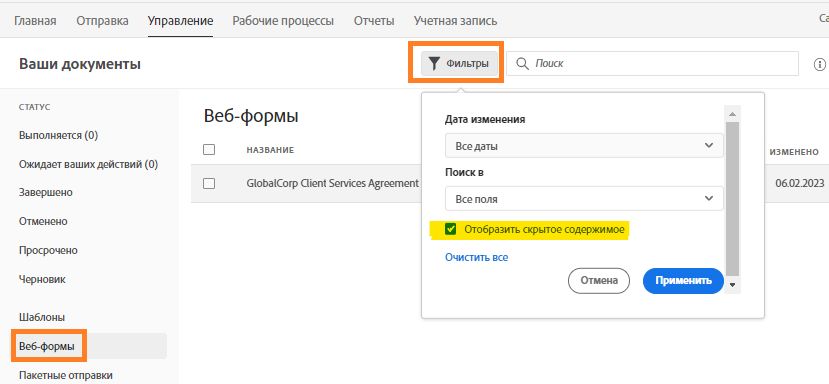
Task: Select the Управление tab
Action: (180, 21)
